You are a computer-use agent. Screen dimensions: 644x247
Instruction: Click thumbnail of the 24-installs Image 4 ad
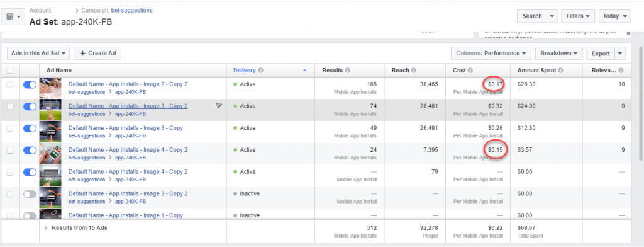pyautogui.click(x=50, y=154)
